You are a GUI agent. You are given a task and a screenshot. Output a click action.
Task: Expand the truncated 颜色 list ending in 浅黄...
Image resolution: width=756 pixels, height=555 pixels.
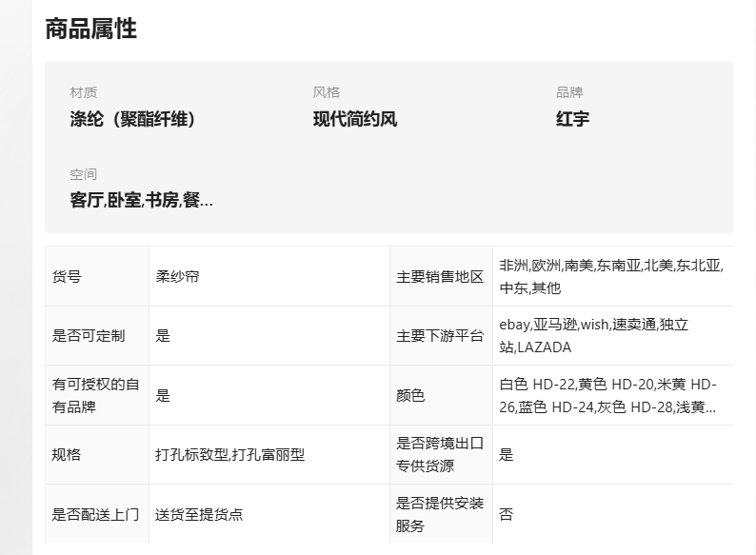coord(608,395)
